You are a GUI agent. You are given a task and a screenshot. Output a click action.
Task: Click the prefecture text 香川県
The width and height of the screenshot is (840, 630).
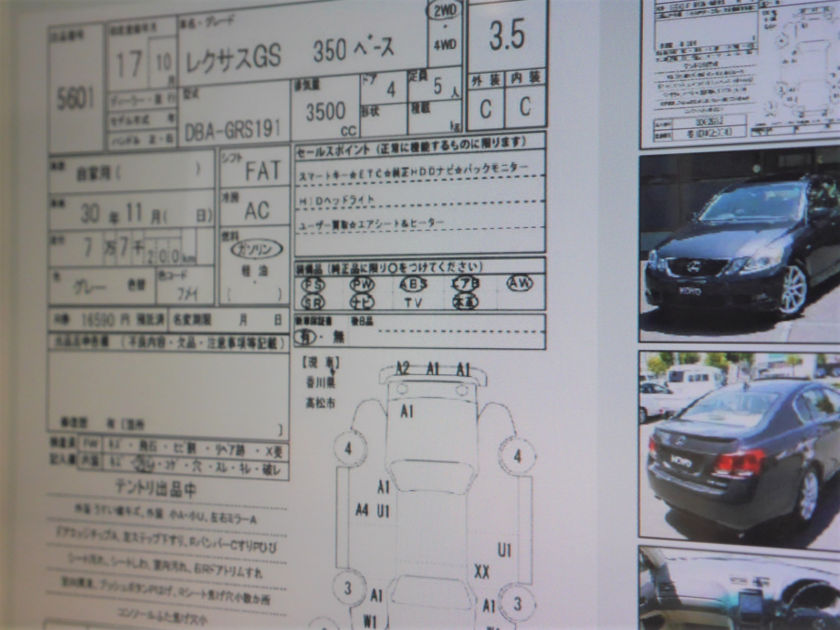pos(320,383)
